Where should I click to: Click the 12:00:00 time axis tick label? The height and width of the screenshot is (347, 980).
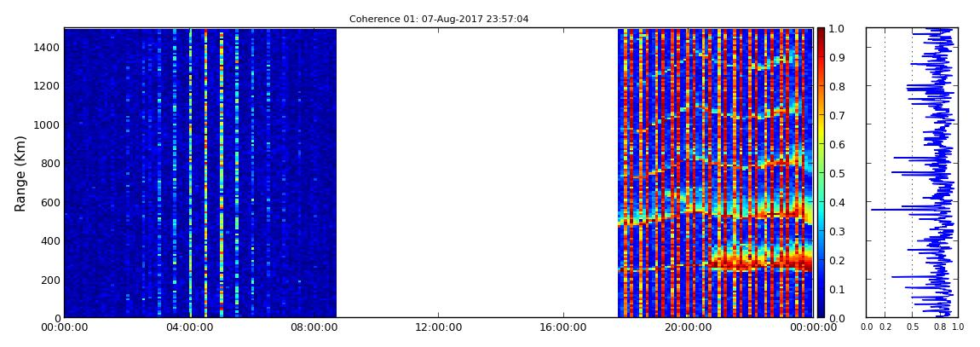[x=439, y=327]
